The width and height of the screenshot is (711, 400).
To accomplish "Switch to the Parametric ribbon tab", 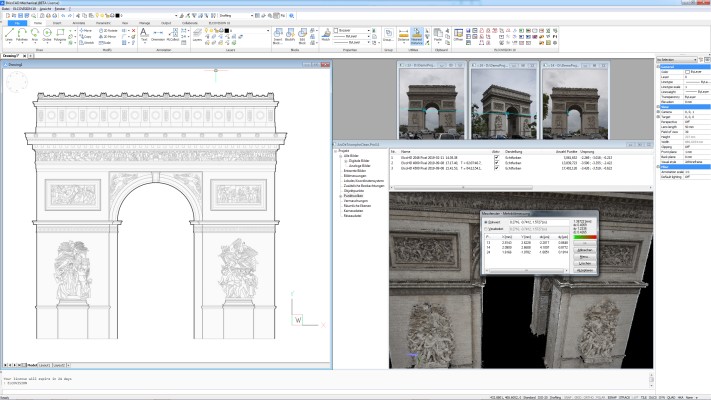I will click(x=103, y=23).
